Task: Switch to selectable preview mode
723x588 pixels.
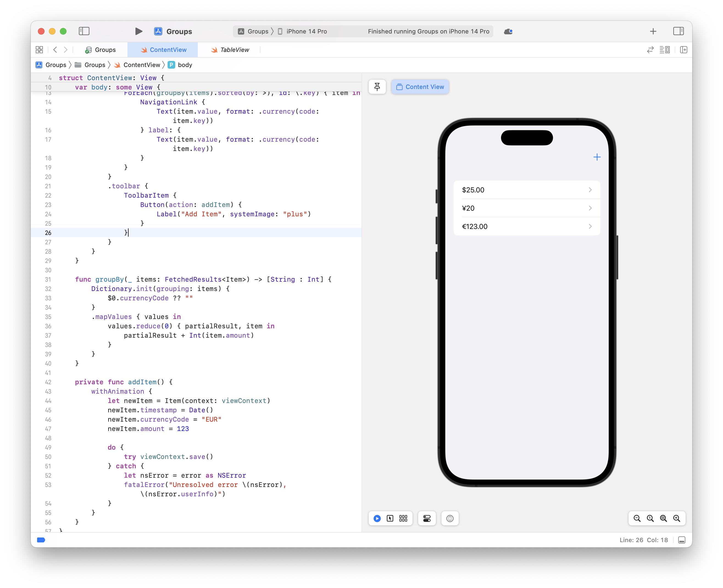Action: coord(390,518)
